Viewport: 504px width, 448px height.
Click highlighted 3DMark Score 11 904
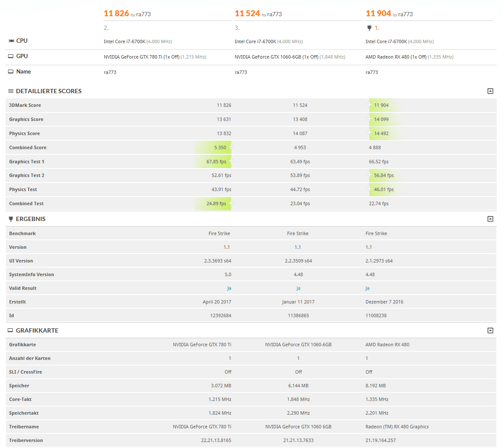click(381, 105)
